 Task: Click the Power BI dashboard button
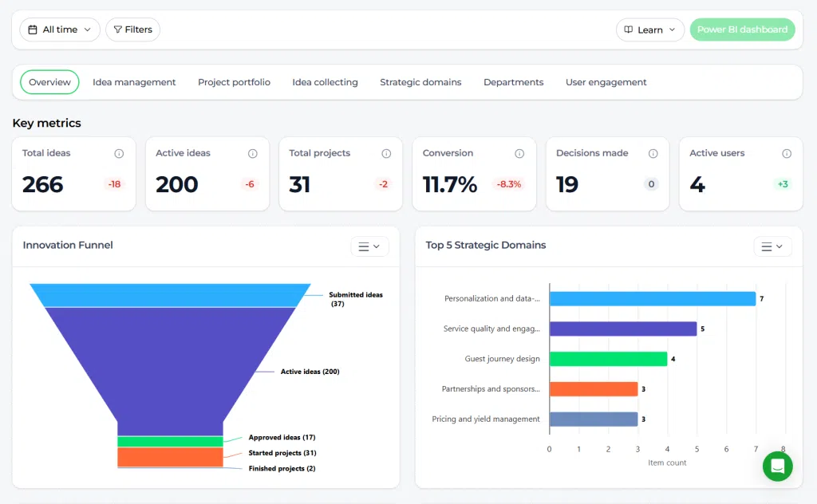tap(743, 30)
